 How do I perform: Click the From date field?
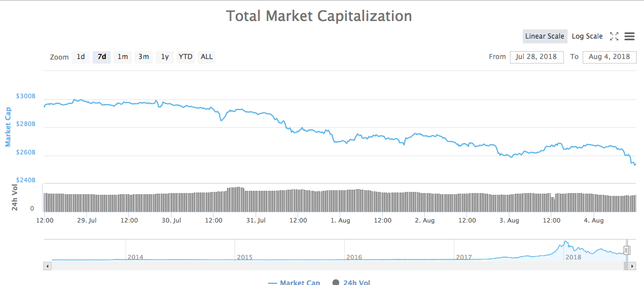point(537,57)
